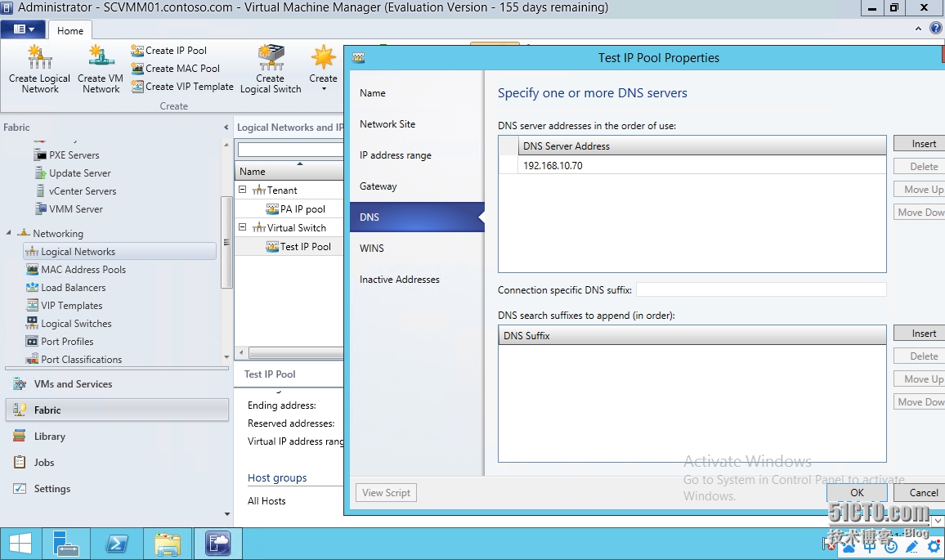Click the View Script button
Viewport: 945px width, 560px height.
coord(387,492)
